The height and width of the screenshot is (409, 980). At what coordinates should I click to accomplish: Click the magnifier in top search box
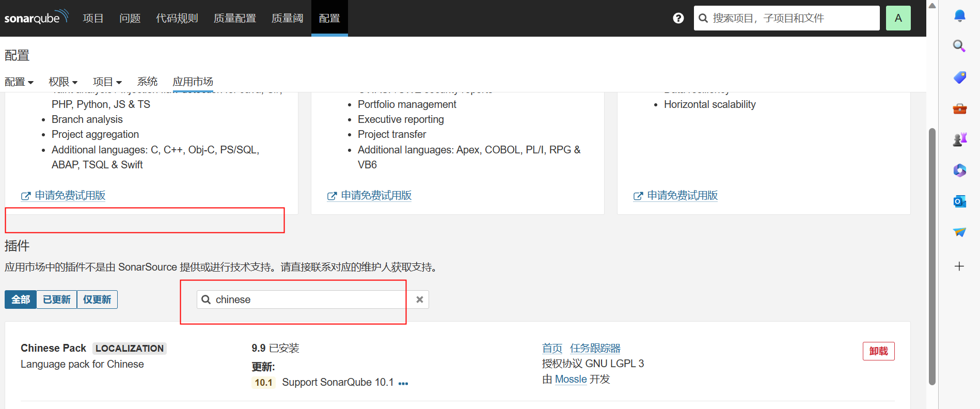pos(703,18)
